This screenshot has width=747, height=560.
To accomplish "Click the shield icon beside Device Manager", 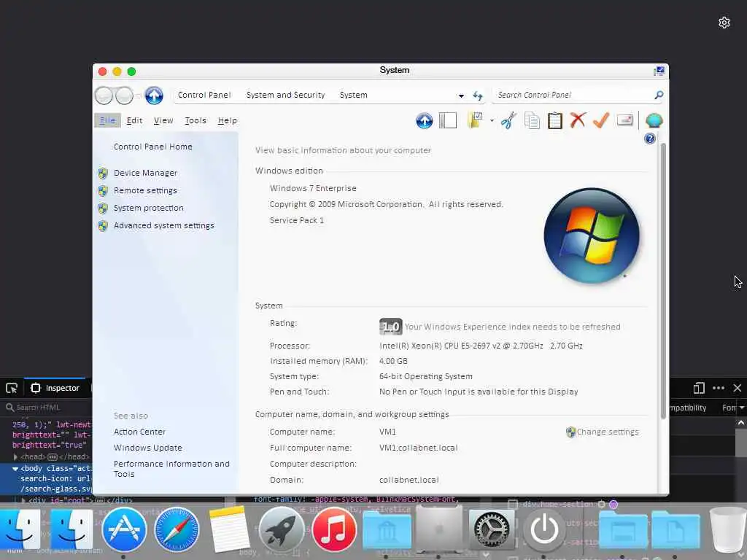I will click(x=103, y=173).
